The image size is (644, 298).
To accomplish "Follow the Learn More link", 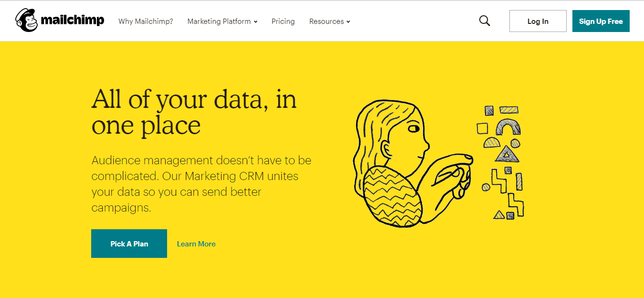I will 196,244.
